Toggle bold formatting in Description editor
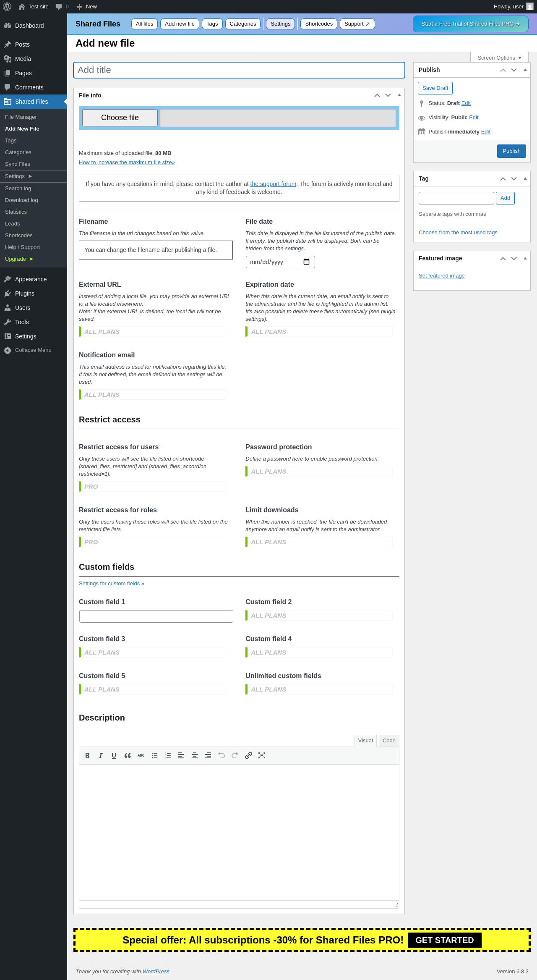The image size is (537, 980). coord(87,755)
